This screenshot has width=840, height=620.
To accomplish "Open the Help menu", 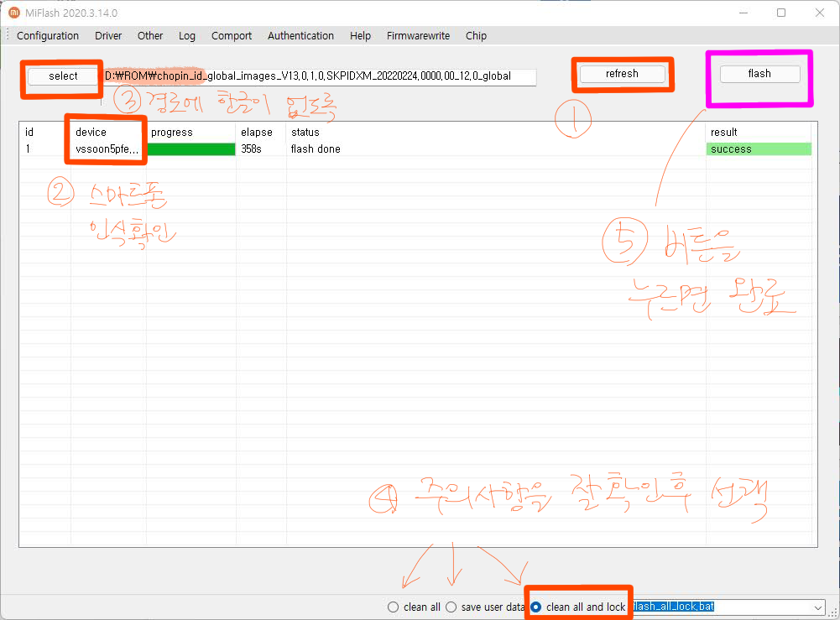I will pyautogui.click(x=361, y=36).
